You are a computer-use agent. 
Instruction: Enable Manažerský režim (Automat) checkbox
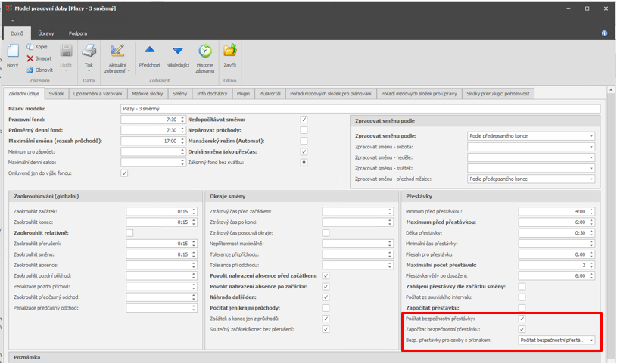pos(304,141)
